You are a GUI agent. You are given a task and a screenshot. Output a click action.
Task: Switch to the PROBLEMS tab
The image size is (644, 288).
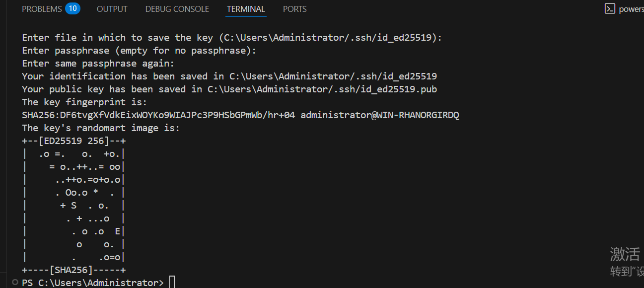click(x=42, y=8)
